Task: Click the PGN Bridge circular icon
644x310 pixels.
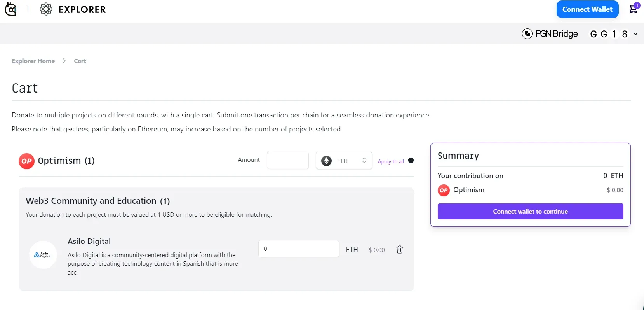Action: (x=527, y=34)
